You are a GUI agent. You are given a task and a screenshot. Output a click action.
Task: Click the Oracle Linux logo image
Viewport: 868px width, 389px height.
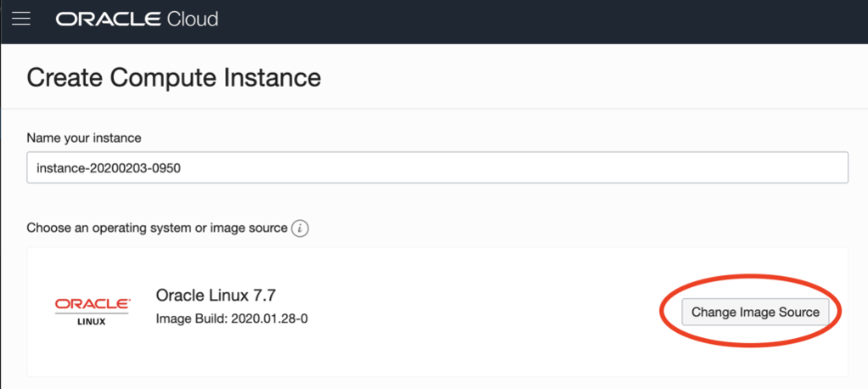pos(93,312)
